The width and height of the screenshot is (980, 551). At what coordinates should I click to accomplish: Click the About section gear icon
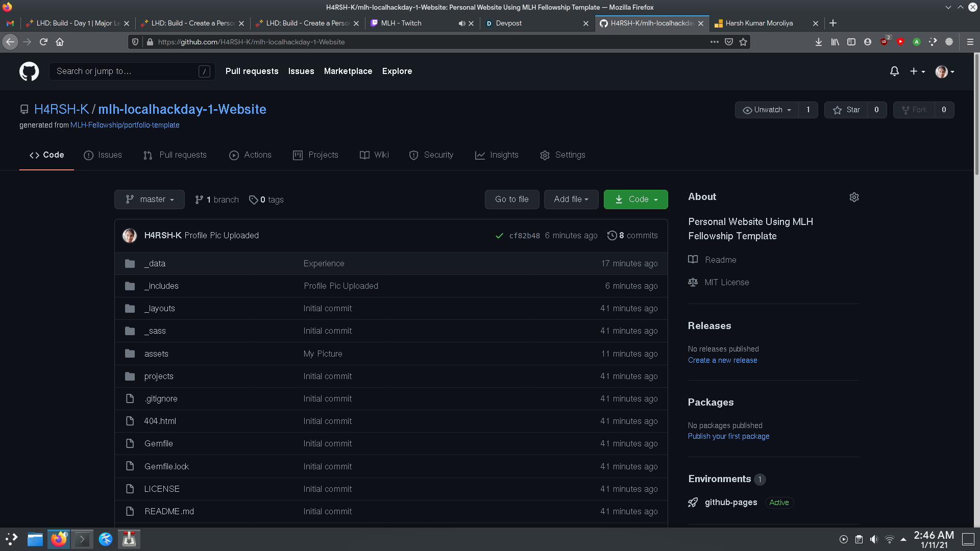pyautogui.click(x=854, y=197)
